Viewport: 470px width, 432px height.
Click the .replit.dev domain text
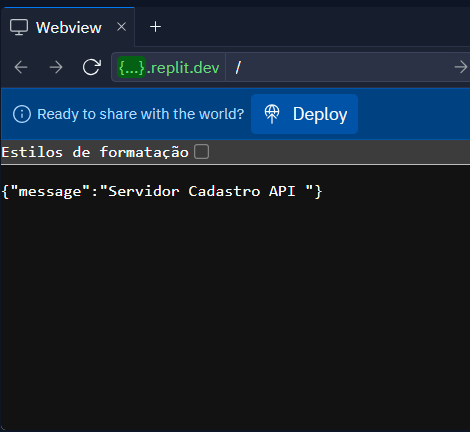[183, 68]
